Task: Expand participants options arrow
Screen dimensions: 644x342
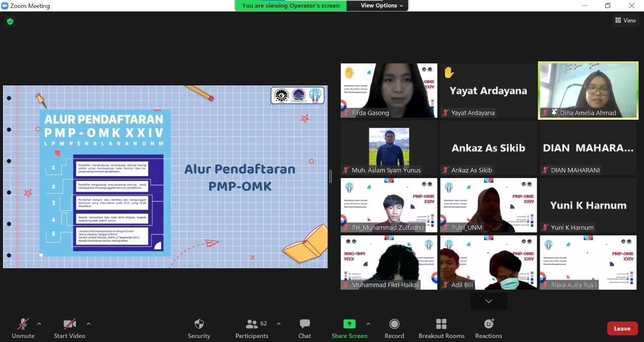Action: [279, 324]
